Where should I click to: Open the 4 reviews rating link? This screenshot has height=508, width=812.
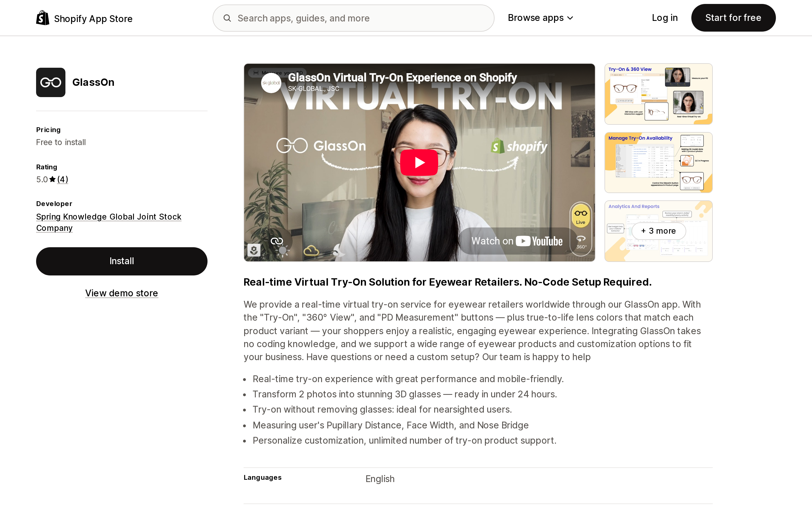(62, 179)
